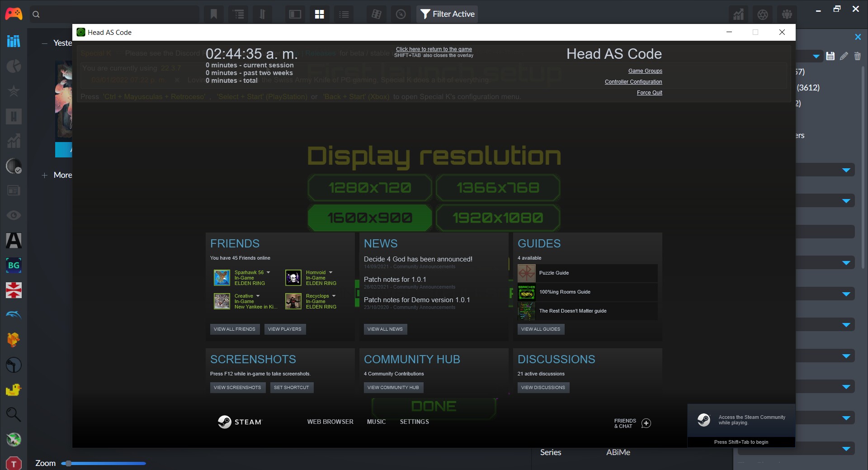Open the grouping options list icon in toolbar

(239, 14)
